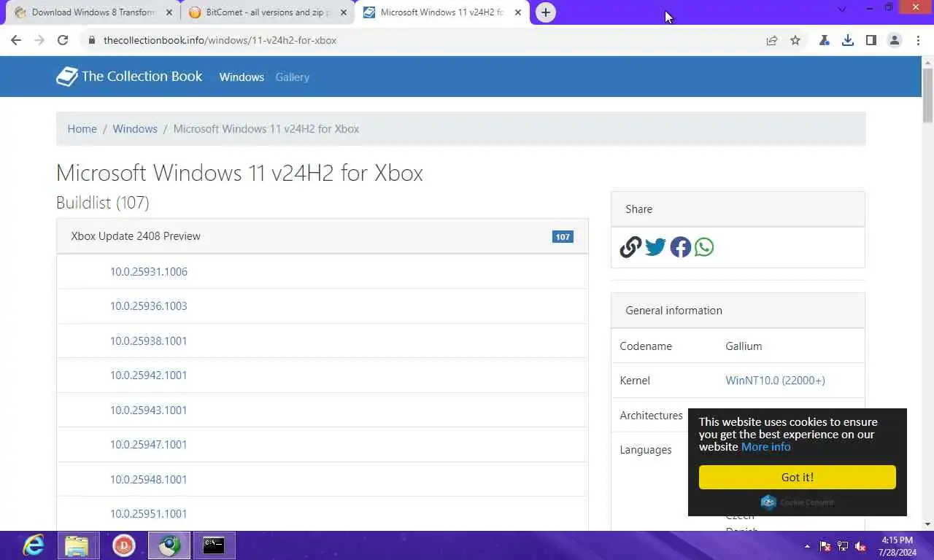
Task: Open the browser downloads icon
Action: 848,41
